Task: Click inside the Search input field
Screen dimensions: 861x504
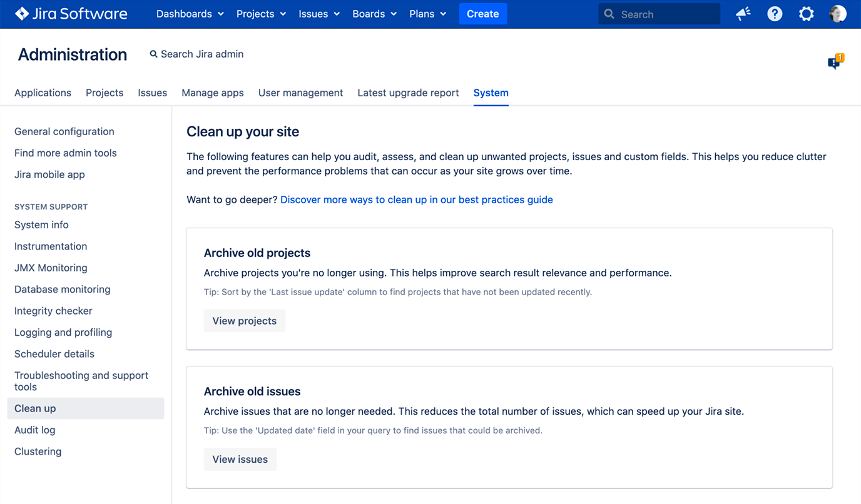Action: click(657, 13)
